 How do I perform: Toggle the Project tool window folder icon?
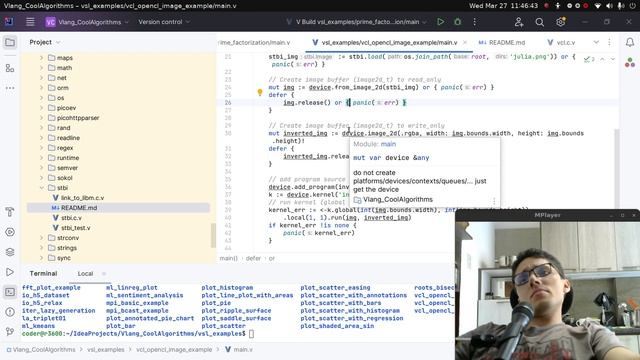(x=10, y=42)
